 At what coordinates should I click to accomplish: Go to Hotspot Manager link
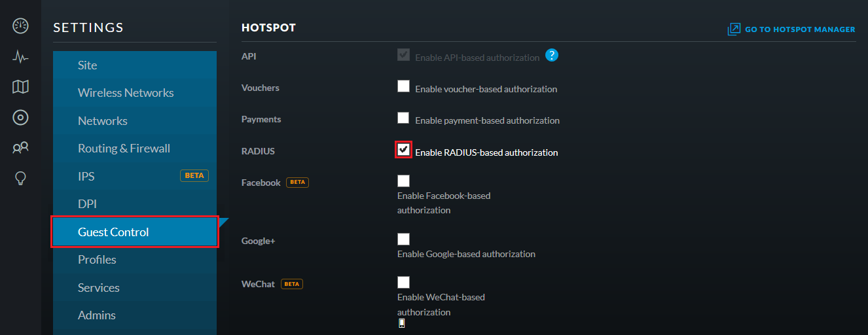(800, 29)
